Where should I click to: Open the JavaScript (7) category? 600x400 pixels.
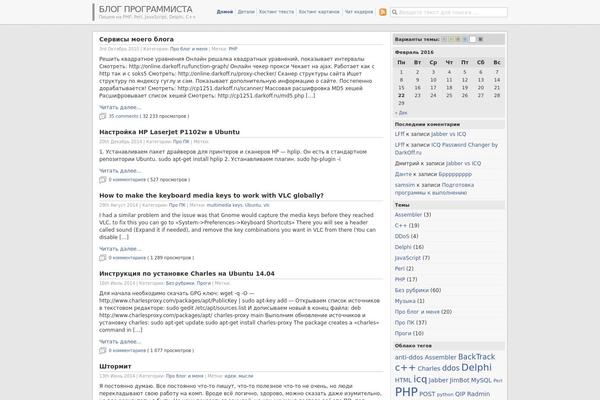click(x=408, y=258)
